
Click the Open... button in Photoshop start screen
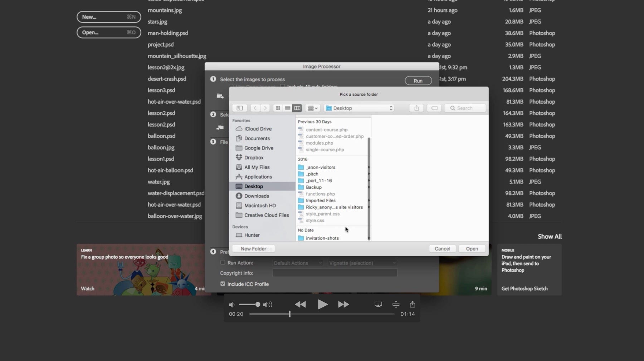click(x=109, y=32)
